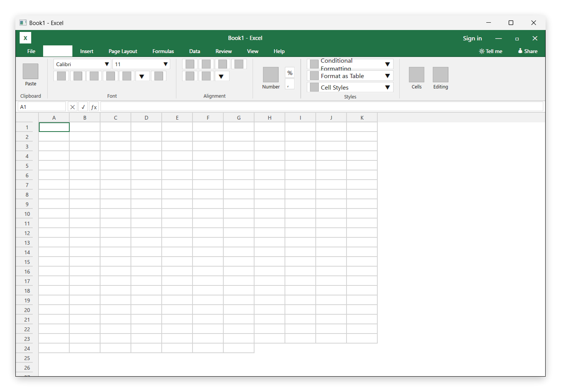The width and height of the screenshot is (561, 392).
Task: Open the Tell me search
Action: click(491, 51)
